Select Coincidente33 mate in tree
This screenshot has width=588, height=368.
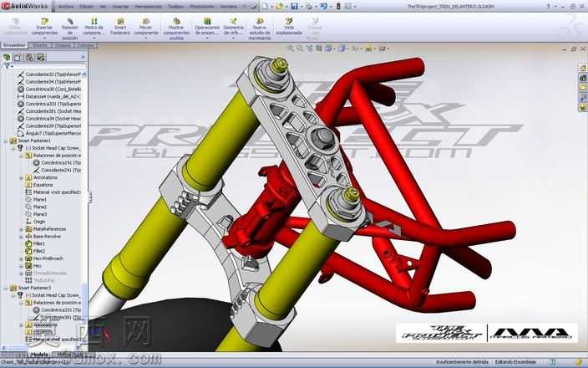click(49, 74)
